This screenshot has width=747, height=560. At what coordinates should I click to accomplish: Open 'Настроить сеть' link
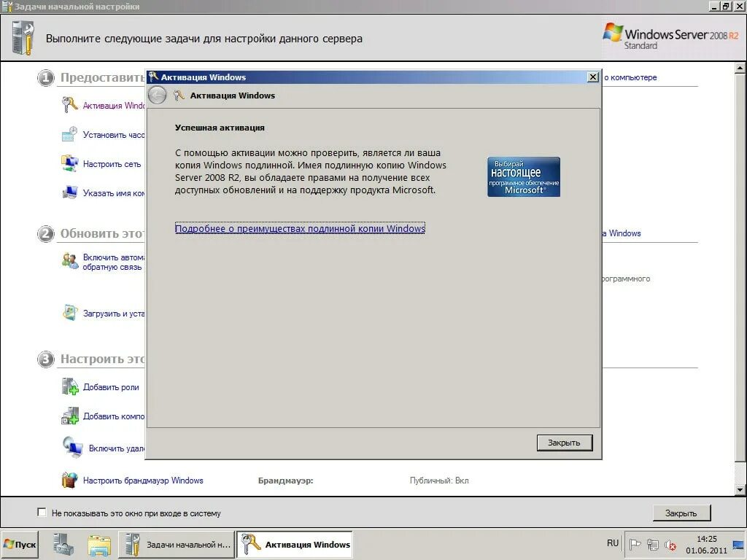point(112,164)
